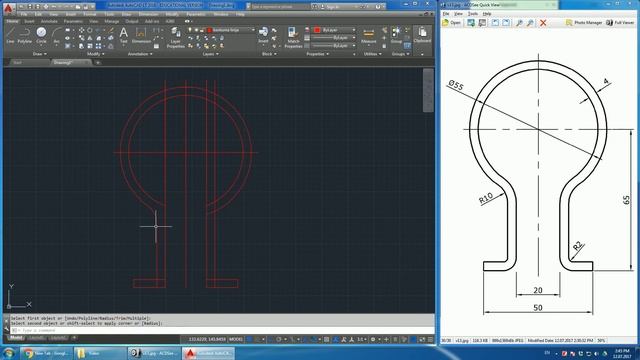Screen dimensions: 640x360
Task: Click the second zoom magnifier in ACDSee toolbar
Action: click(x=530, y=23)
